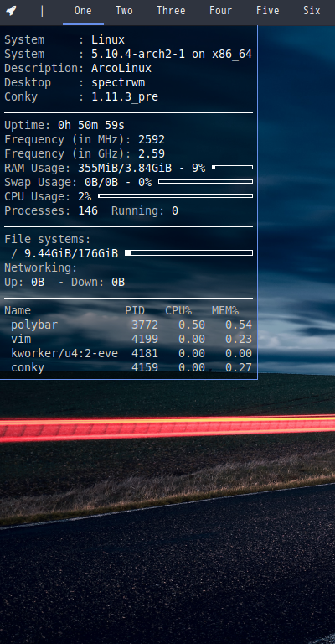Click the RAM usage bar

(232, 168)
